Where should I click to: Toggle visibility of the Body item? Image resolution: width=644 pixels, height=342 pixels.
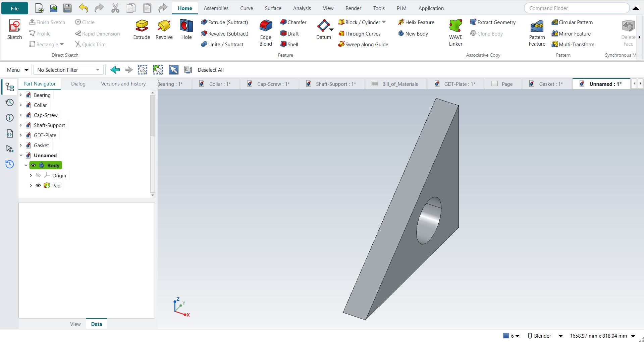click(x=33, y=165)
